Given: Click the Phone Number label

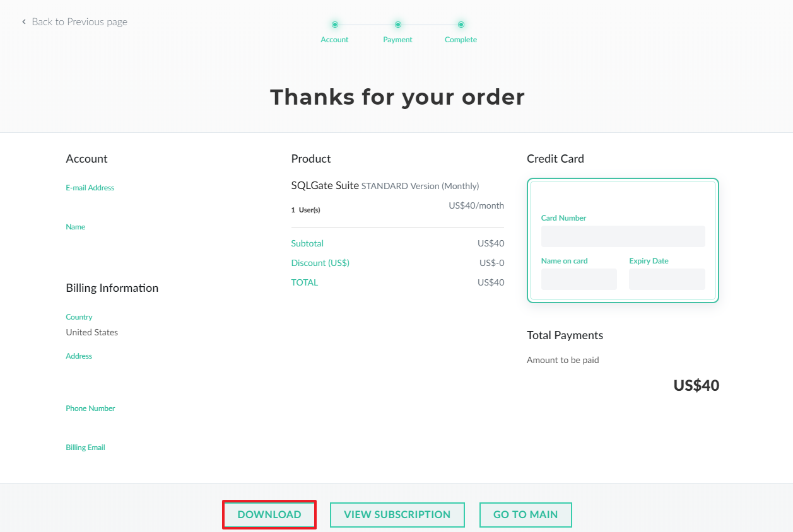Looking at the screenshot, I should pos(91,408).
